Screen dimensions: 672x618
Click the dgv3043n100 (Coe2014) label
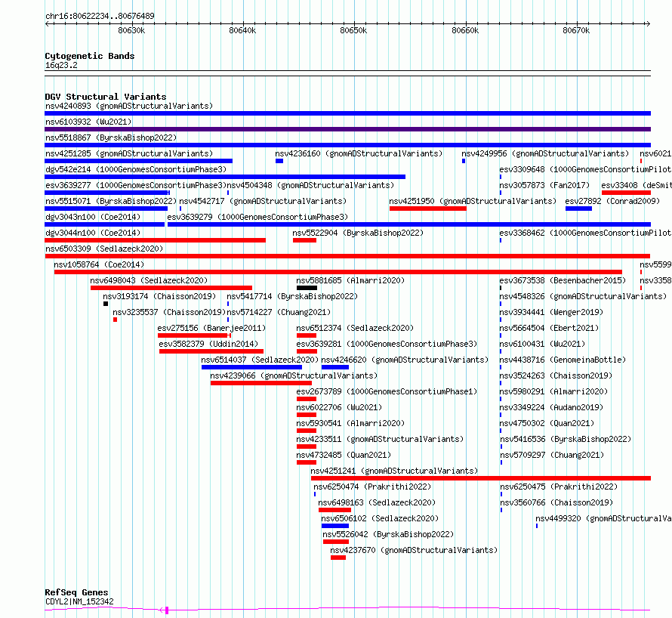[93, 217]
